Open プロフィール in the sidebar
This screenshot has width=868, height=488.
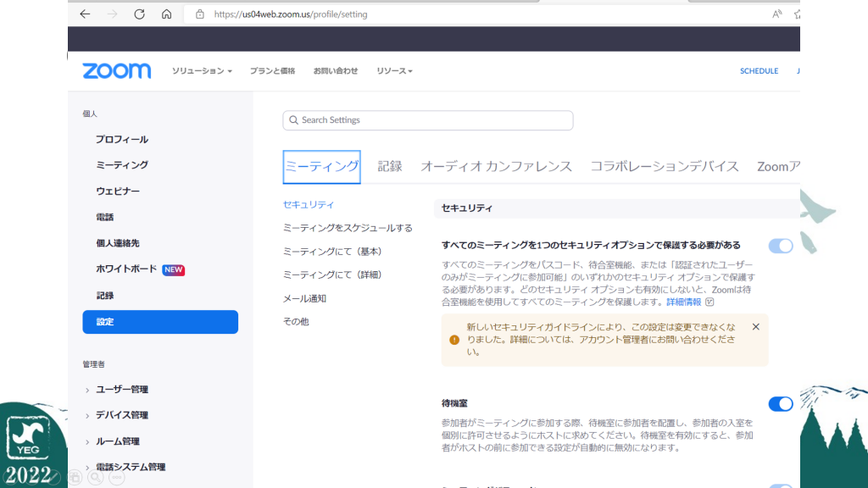coord(122,140)
